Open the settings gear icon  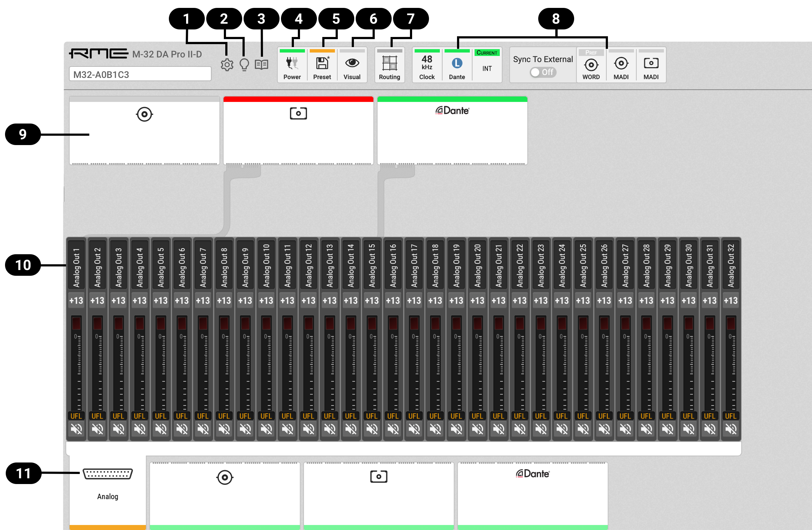(x=227, y=65)
